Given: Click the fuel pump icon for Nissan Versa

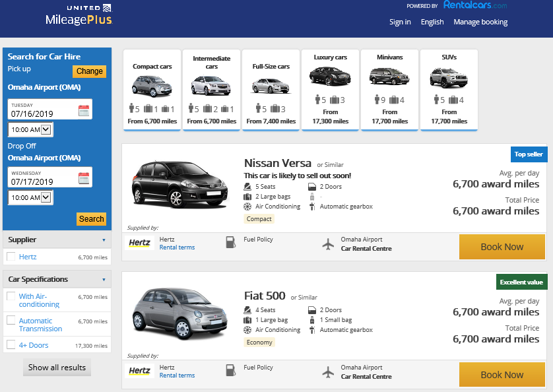Looking at the screenshot, I should pyautogui.click(x=231, y=242).
